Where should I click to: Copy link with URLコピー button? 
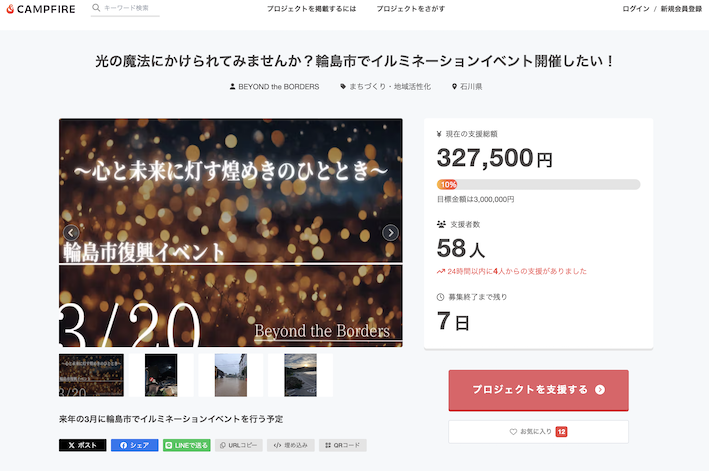tap(239, 445)
